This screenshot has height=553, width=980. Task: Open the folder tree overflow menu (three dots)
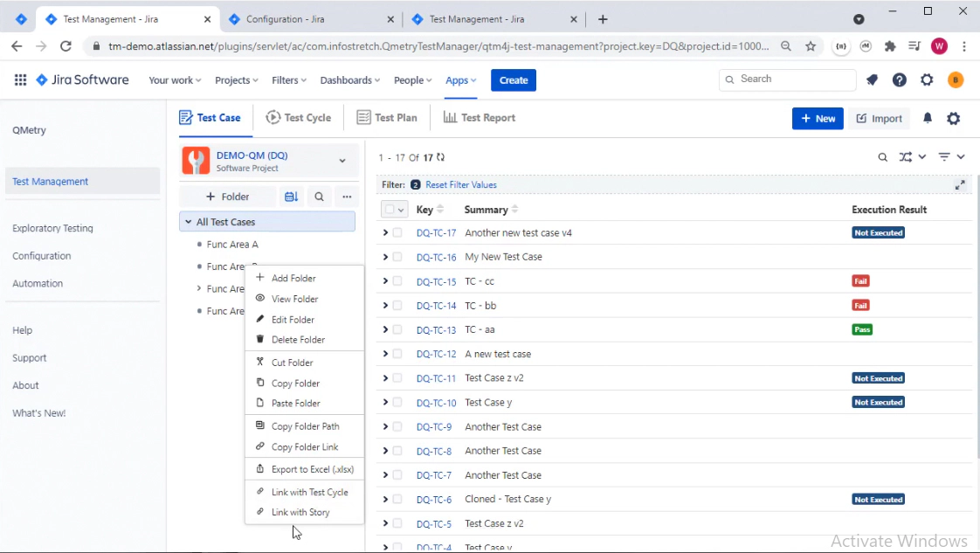347,197
